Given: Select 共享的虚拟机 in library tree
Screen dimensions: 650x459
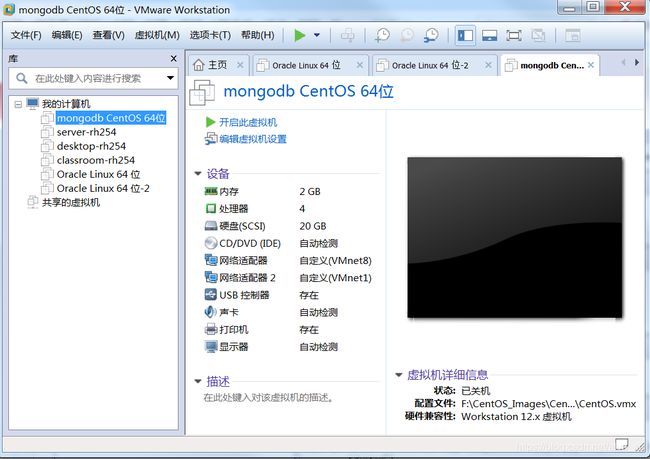Looking at the screenshot, I should tap(71, 203).
